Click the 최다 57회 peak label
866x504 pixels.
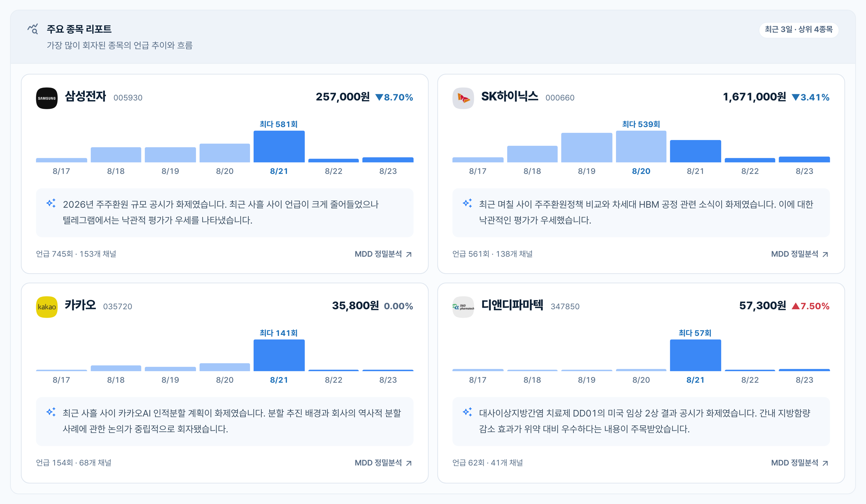695,333
